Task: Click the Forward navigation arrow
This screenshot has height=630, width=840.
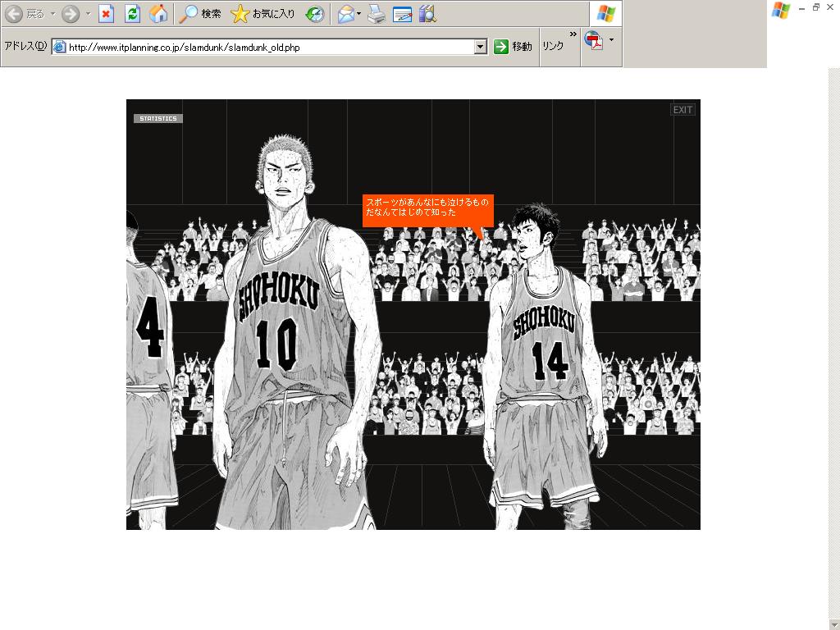Action: [x=71, y=15]
